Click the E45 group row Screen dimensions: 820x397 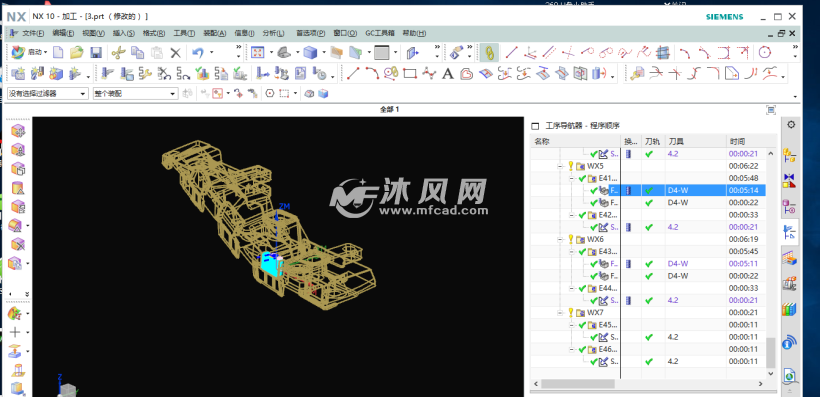pos(648,325)
